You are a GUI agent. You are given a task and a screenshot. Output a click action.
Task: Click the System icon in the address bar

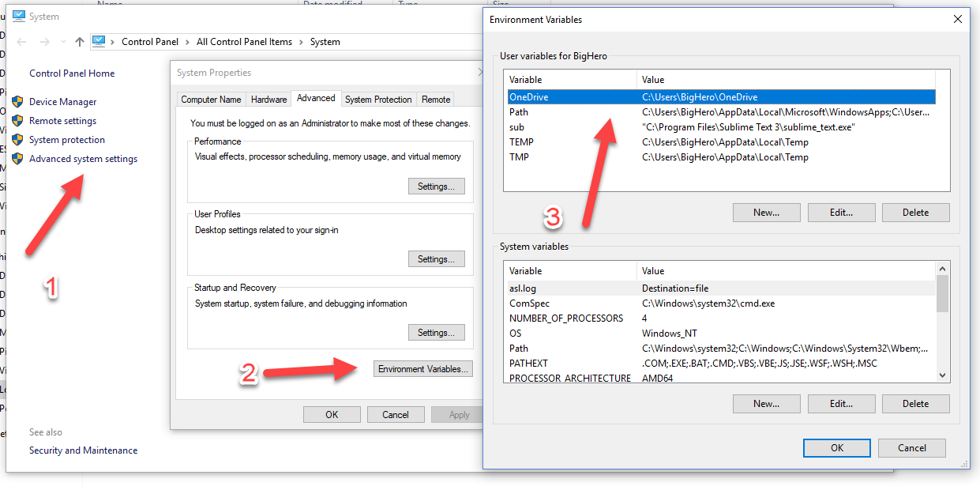tap(98, 41)
